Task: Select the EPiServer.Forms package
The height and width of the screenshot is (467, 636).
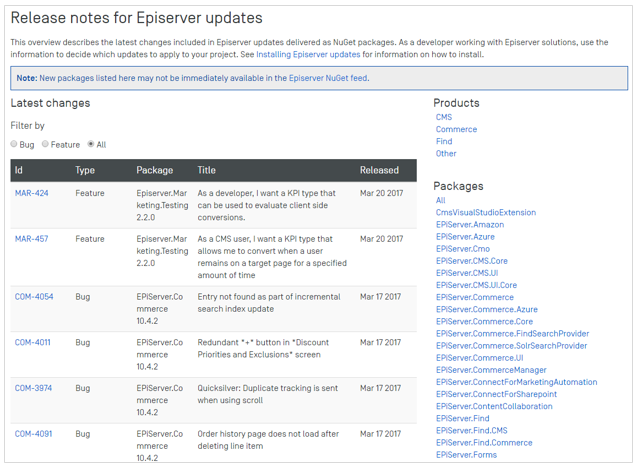Action: pos(466,455)
